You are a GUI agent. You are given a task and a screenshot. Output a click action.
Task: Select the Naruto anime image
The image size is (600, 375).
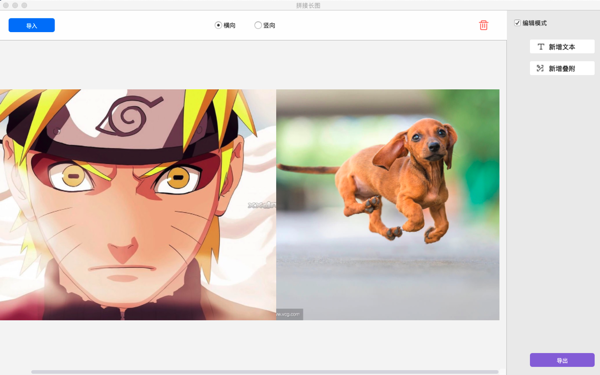(x=138, y=205)
